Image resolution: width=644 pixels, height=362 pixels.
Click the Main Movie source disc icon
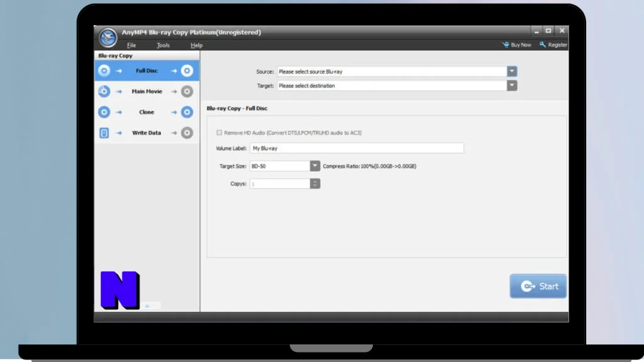104,91
